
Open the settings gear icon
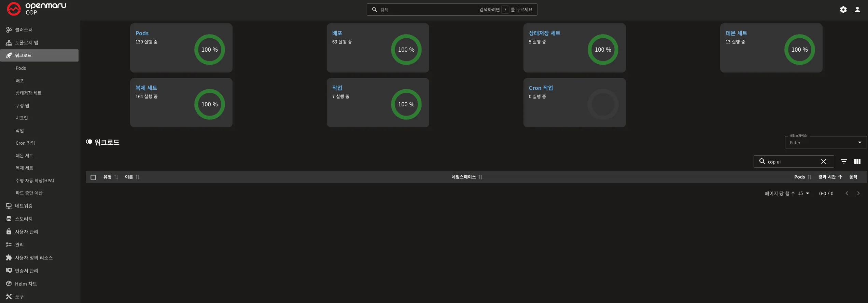843,10
